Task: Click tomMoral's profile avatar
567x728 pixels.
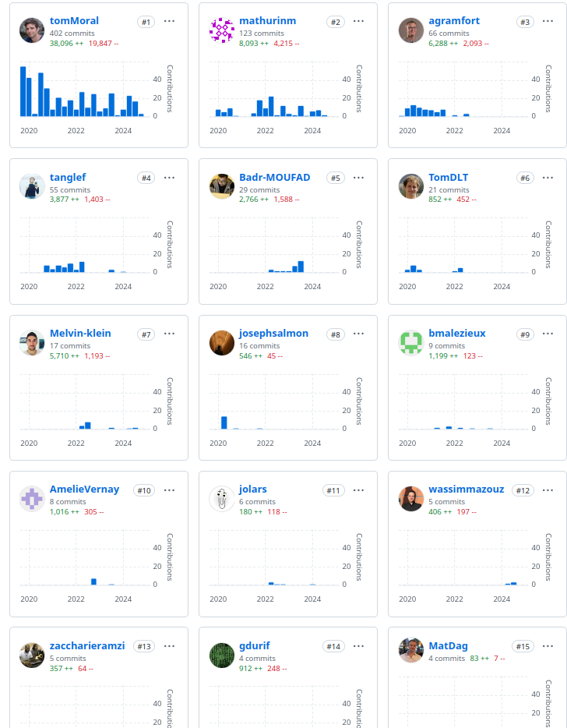Action: pos(32,30)
